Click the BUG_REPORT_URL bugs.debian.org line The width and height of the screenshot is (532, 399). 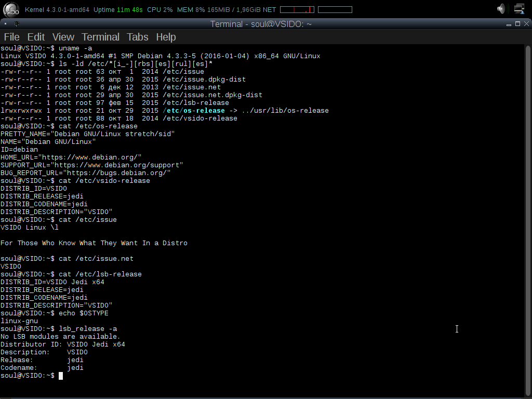[86, 173]
